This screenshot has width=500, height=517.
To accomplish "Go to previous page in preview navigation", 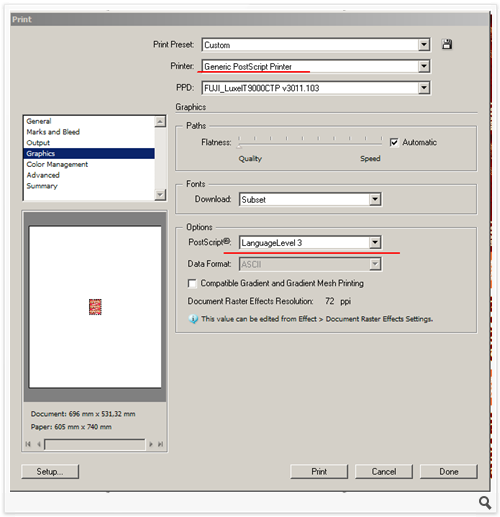I will [39, 444].
